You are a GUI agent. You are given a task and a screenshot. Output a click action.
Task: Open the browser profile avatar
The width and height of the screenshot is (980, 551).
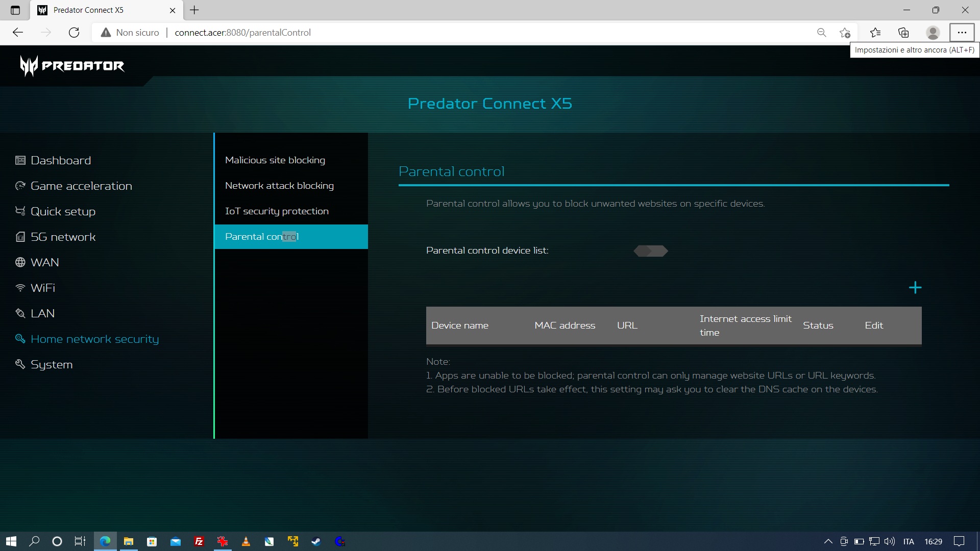[x=933, y=33]
